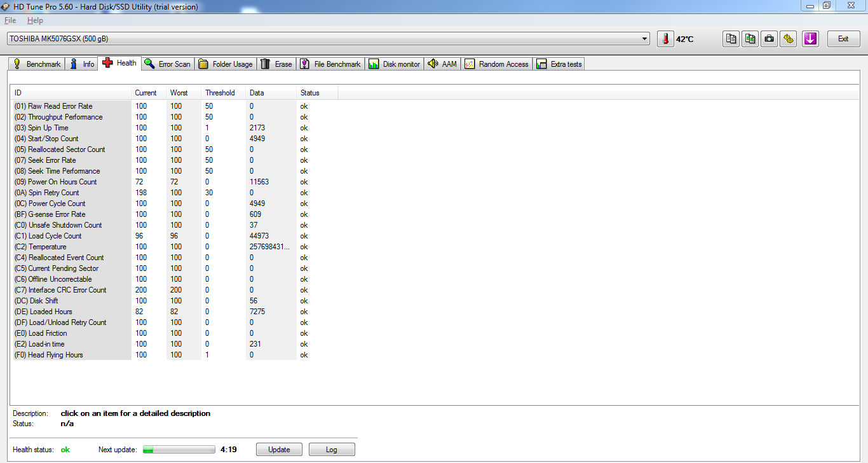Click the purple down-arrow minimize-to-tray icon
Screen dimensions: 868x463
(x=810, y=39)
